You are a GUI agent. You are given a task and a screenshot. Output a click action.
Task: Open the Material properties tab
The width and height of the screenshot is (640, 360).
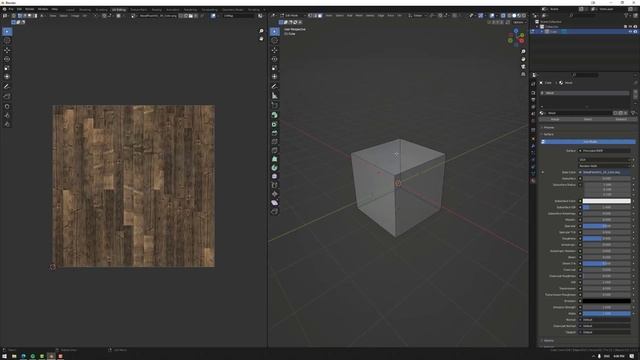tap(533, 180)
